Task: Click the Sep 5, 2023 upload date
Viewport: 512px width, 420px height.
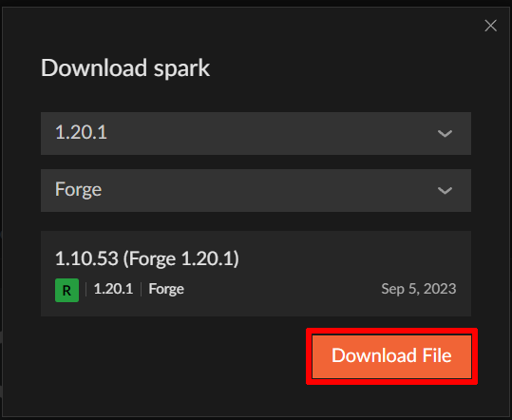Action: 419,289
